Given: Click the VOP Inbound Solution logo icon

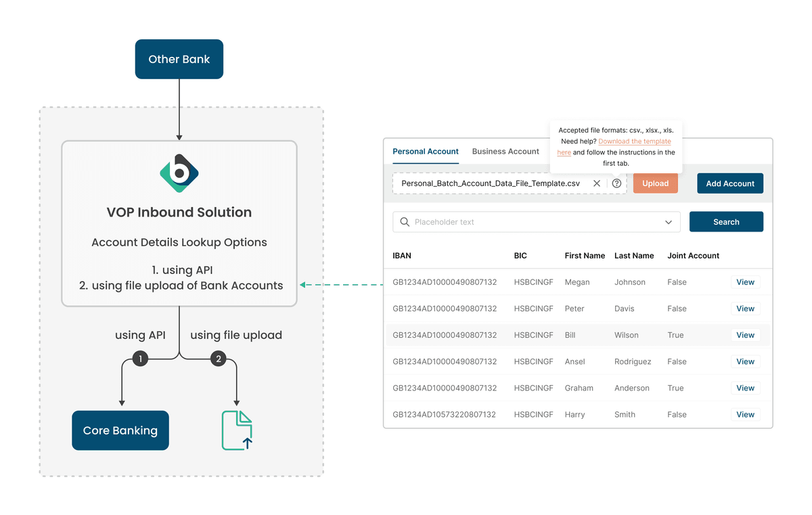Looking at the screenshot, I should point(179,173).
